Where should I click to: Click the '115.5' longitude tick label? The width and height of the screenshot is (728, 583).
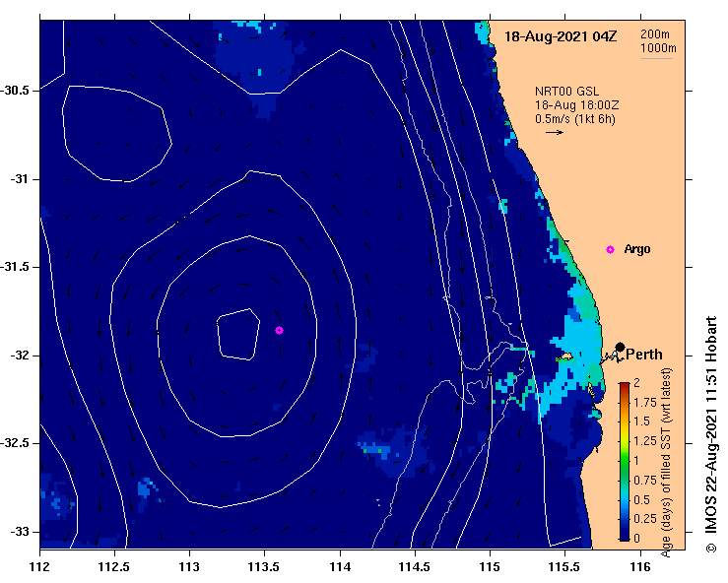564,567
